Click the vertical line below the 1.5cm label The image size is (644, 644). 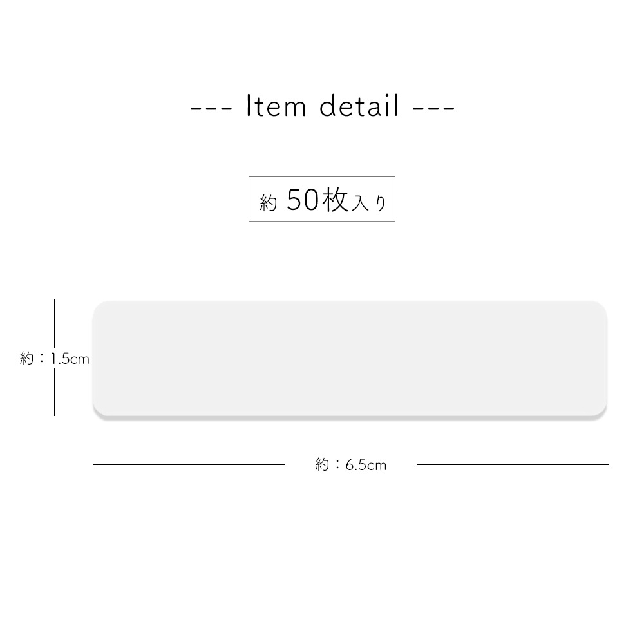[x=55, y=393]
